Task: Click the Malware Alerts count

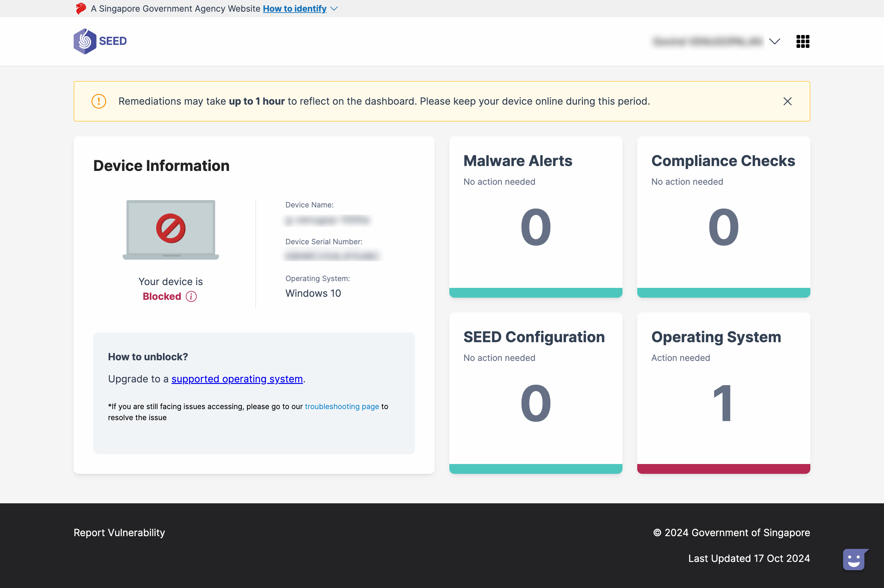Action: (x=535, y=227)
